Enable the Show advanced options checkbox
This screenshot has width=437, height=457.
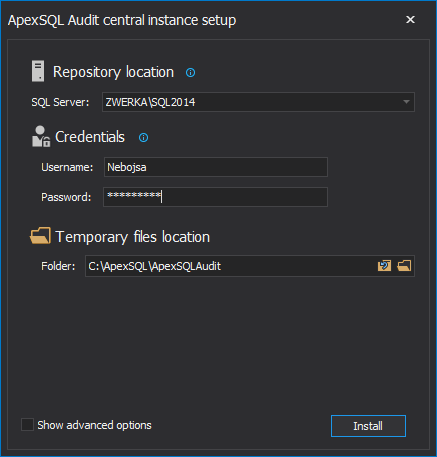[27, 425]
